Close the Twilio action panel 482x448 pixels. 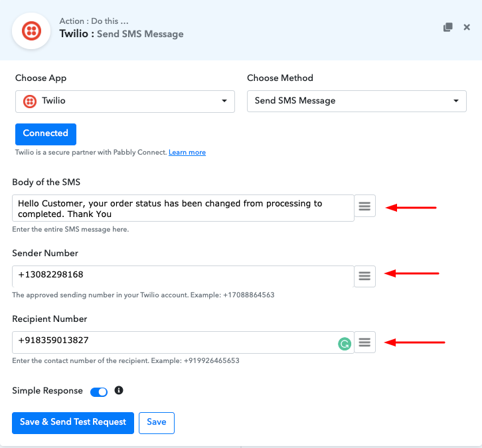point(467,27)
